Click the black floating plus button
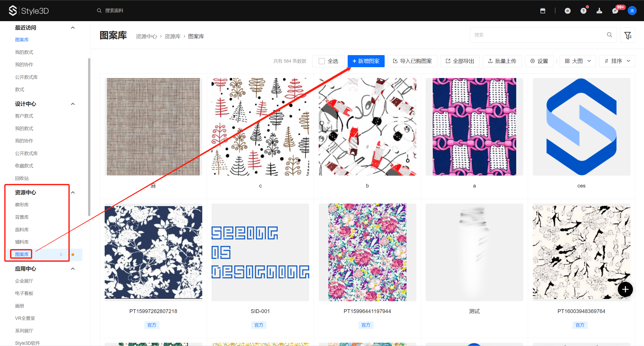This screenshot has height=346, width=644. click(x=625, y=289)
